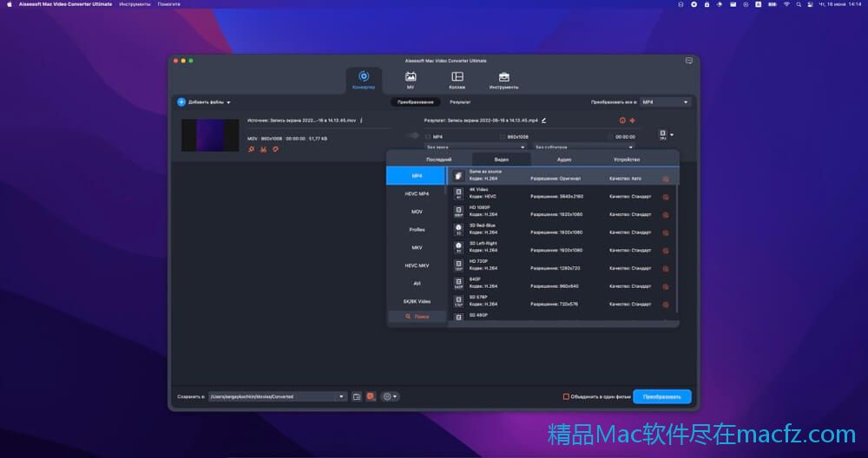Choose the 3D Left-Right preset
Screen dimensions: 868x458
(562, 248)
